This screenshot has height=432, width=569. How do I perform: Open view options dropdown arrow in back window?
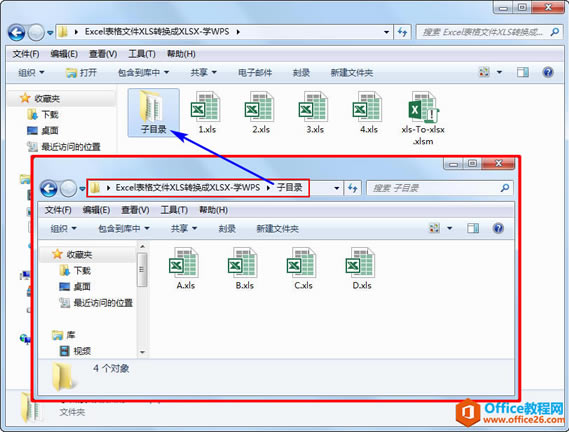click(x=499, y=72)
